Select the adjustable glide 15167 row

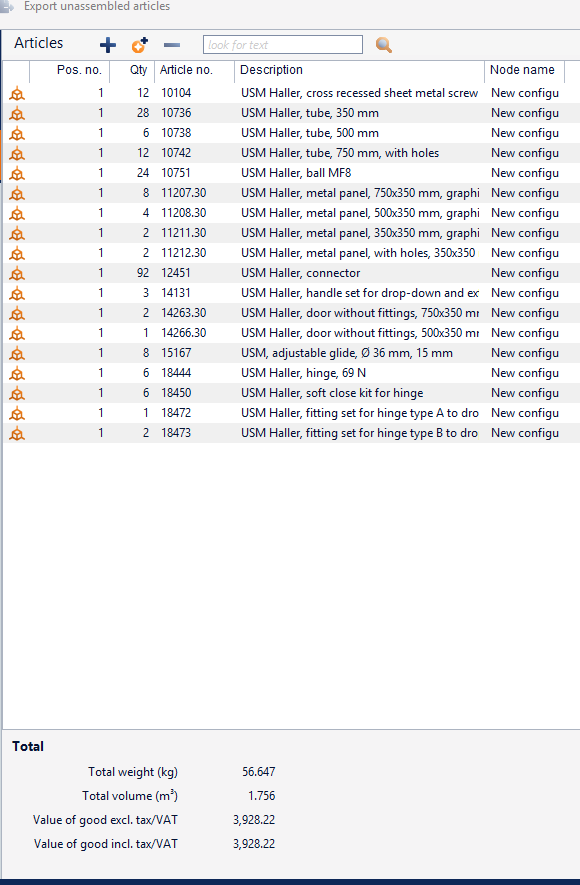pyautogui.click(x=291, y=353)
